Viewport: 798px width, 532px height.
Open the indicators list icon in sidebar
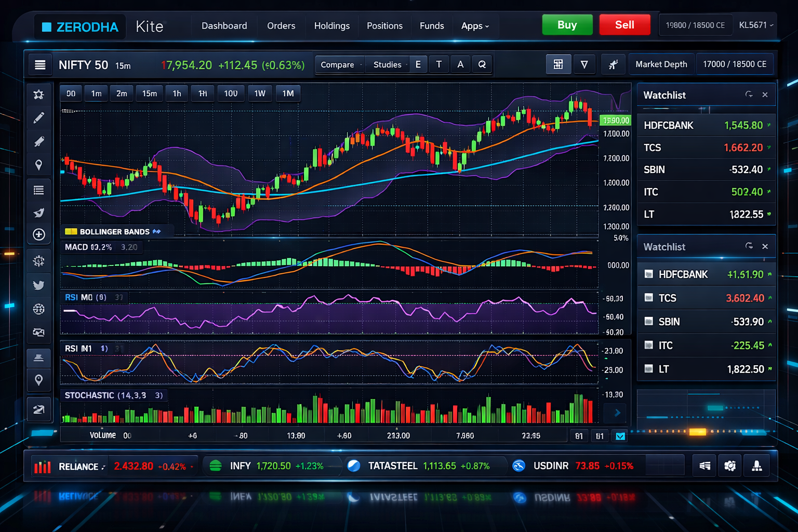coord(39,190)
